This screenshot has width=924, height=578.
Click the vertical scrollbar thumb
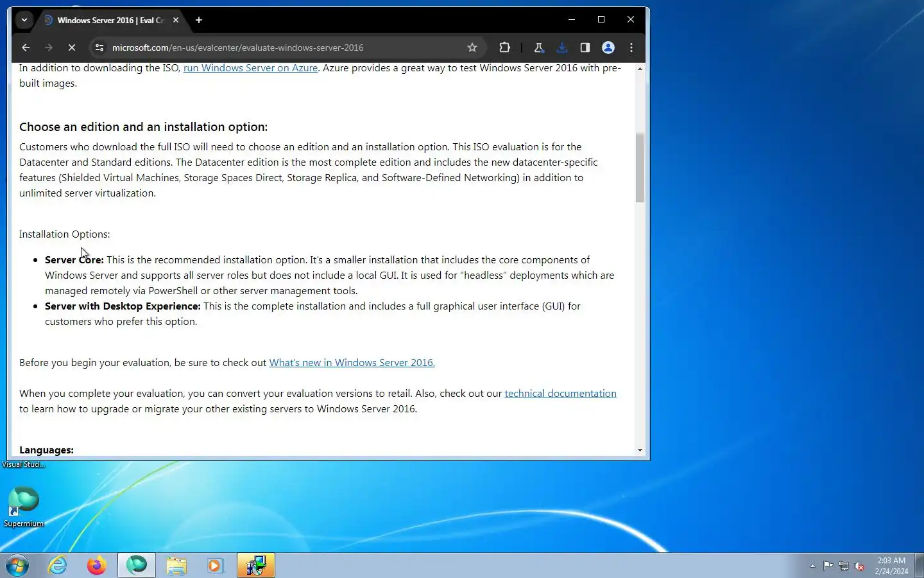[640, 168]
